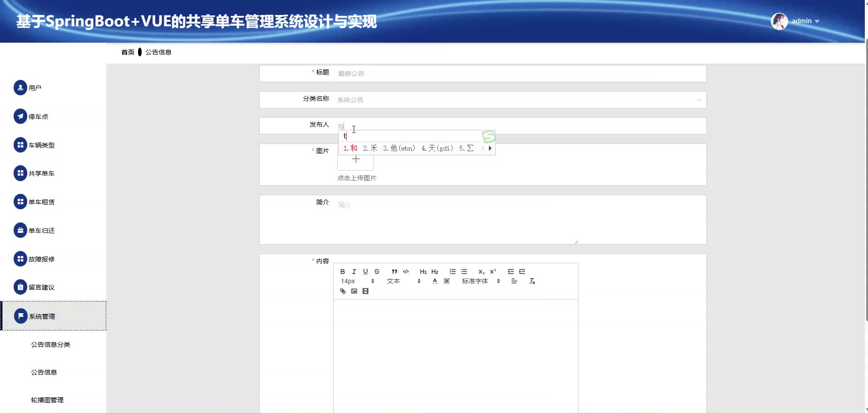Open the 用户 menu in sidebar
Image resolution: width=868 pixels, height=414 pixels.
tap(28, 88)
